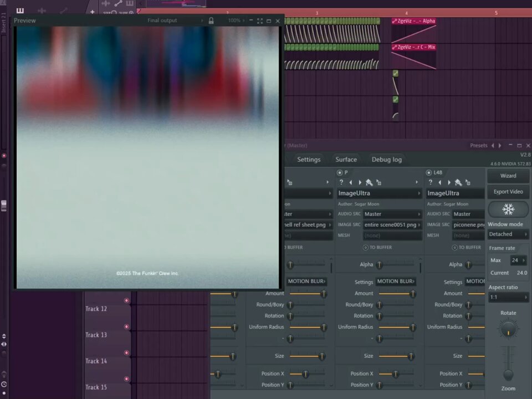
Task: Click the Rotate knob
Action: [508, 329]
